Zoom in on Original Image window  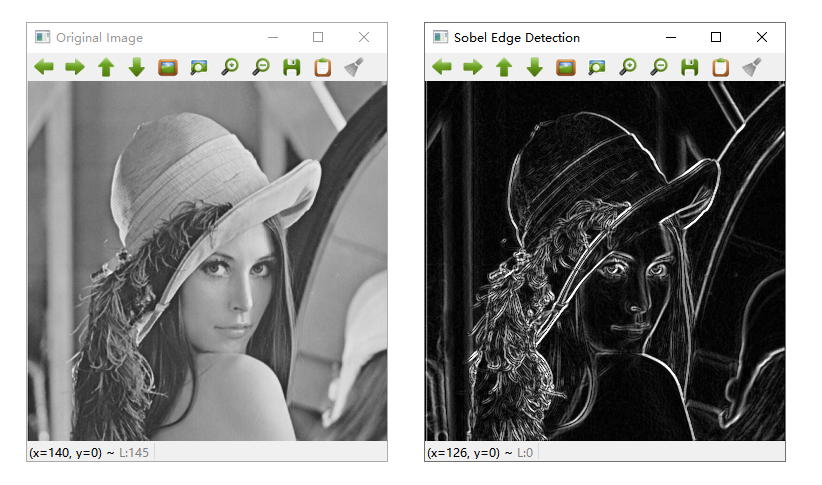tap(230, 67)
